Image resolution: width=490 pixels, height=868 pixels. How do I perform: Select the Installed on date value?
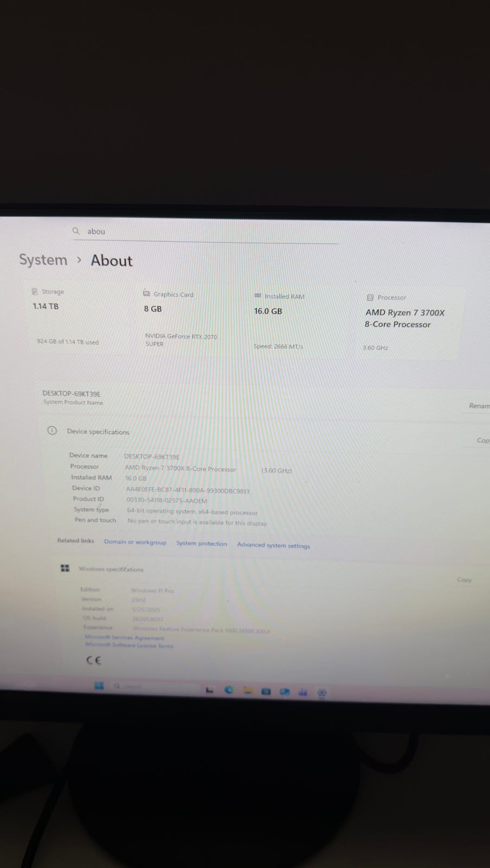(146, 610)
